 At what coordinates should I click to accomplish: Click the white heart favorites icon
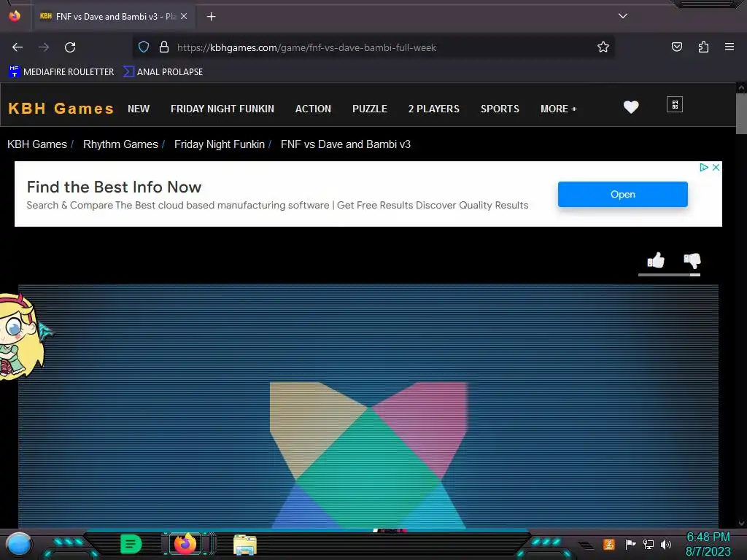click(x=631, y=107)
